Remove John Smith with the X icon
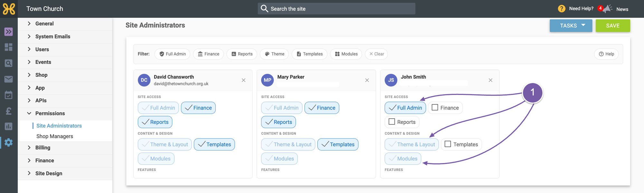 tap(490, 80)
